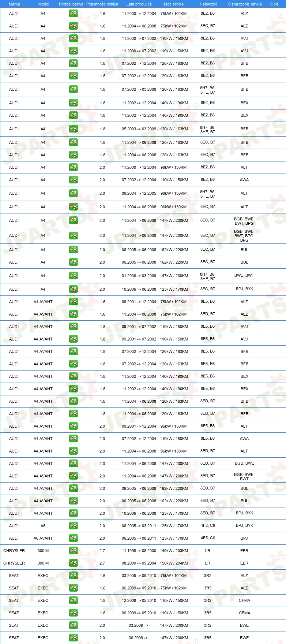Click petrol icon in the Audi A6 AVANT row
The image size is (286, 644).
pos(74,538)
